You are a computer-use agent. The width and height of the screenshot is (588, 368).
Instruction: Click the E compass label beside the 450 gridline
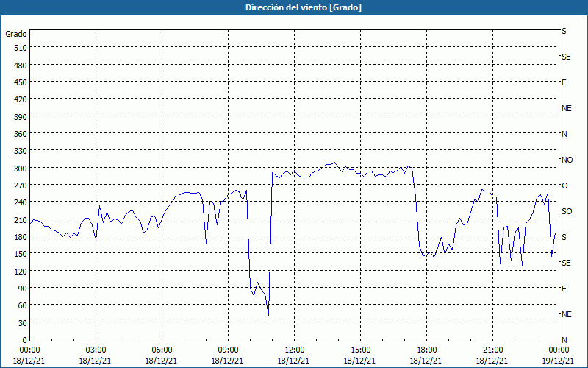coord(564,82)
